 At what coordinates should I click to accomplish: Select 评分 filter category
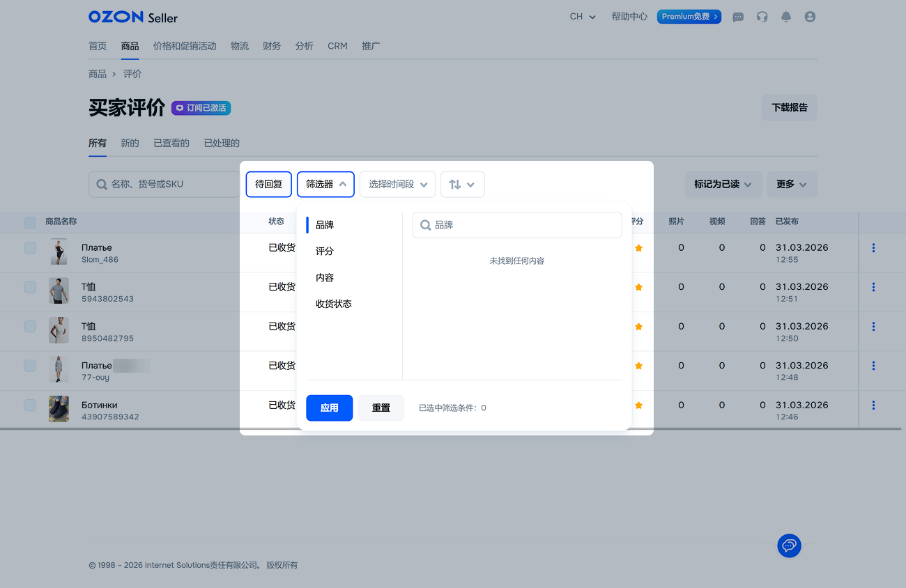[x=325, y=252]
